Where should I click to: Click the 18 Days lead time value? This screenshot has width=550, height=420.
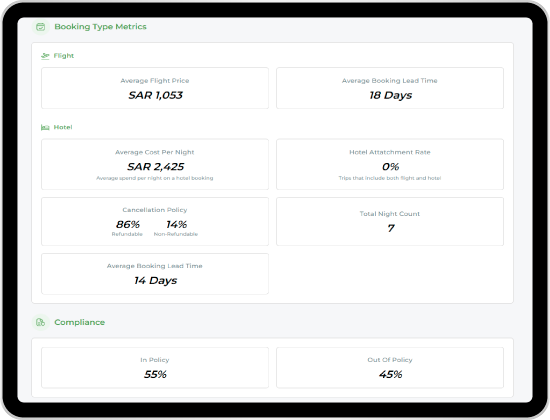pos(390,95)
